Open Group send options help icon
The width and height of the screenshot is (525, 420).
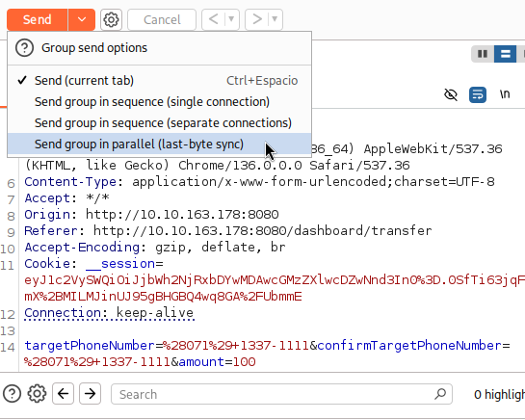click(24, 48)
